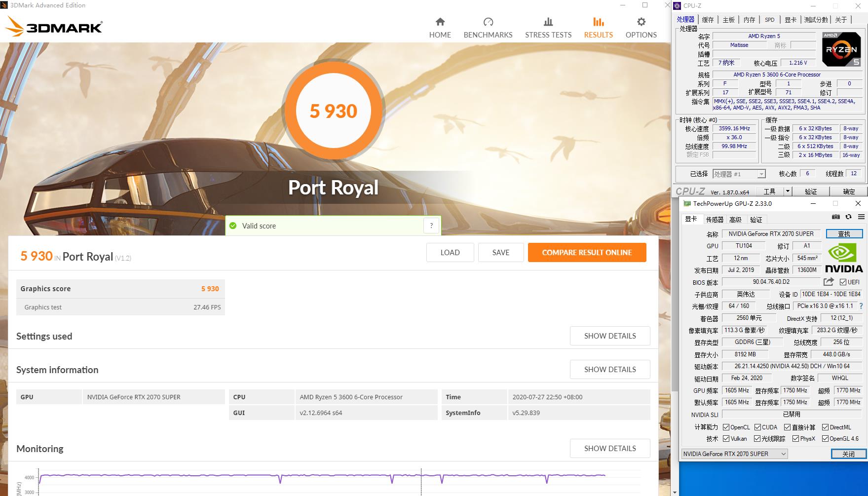Click GPU-Z screenshot camera icon
This screenshot has width=868, height=496.
pos(835,217)
